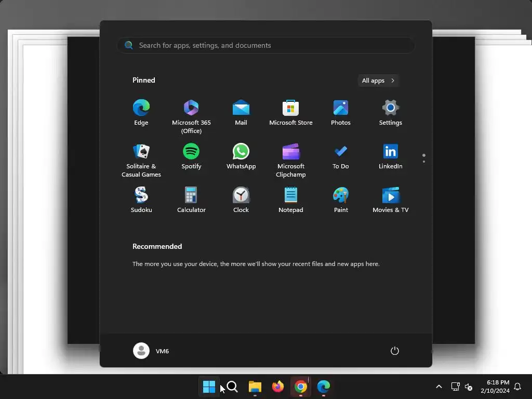Launch Sudoku
This screenshot has width=532, height=399.
pos(141,200)
